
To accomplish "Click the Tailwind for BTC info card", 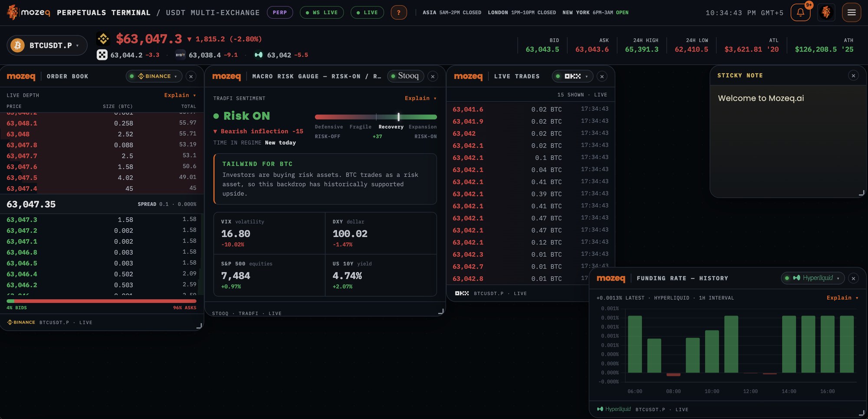I will click(x=325, y=179).
